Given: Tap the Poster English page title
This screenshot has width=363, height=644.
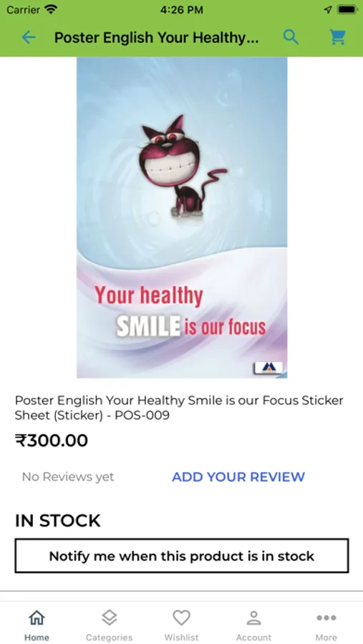Looking at the screenshot, I should click(157, 38).
